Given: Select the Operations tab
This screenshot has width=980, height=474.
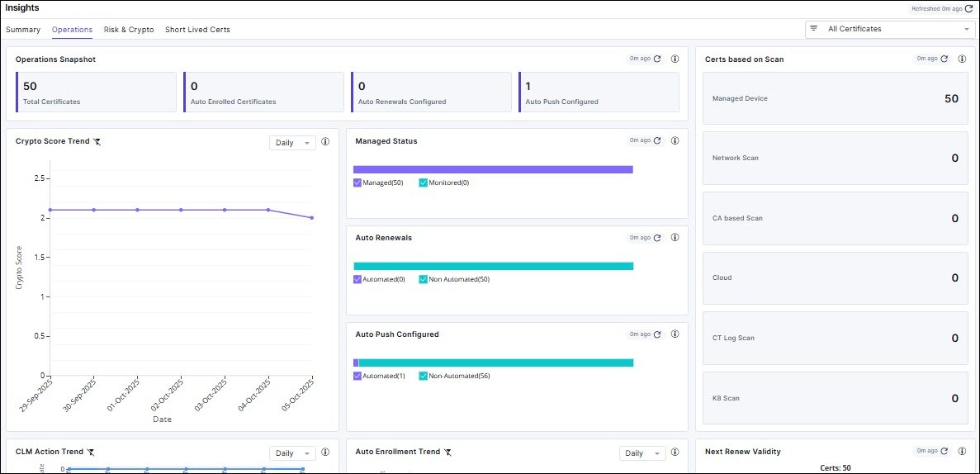Looking at the screenshot, I should tap(73, 30).
